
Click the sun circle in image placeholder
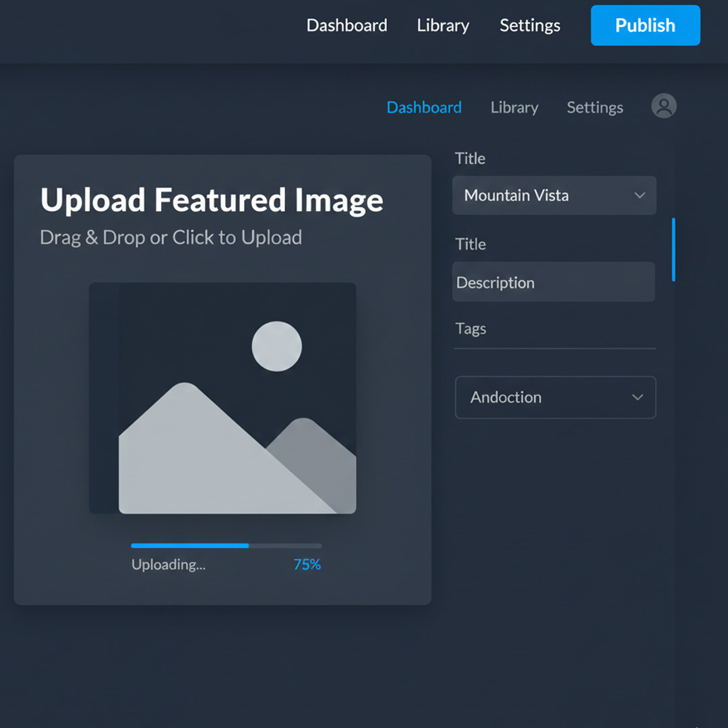[x=276, y=346]
